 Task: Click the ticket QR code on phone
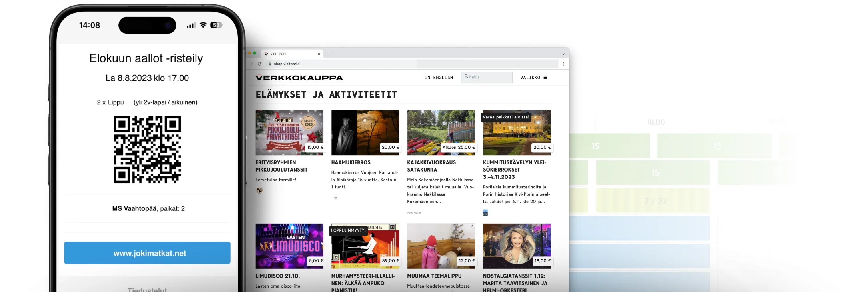click(x=147, y=150)
